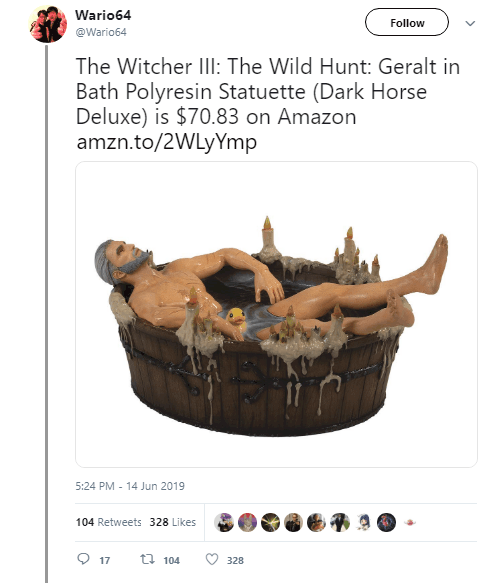This screenshot has height=583, width=504.
Task: Click the retweet arrows icon
Action: tap(147, 559)
